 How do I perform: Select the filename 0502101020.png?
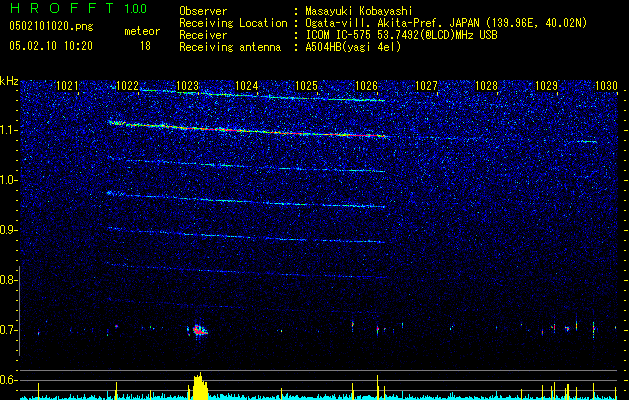point(51,27)
